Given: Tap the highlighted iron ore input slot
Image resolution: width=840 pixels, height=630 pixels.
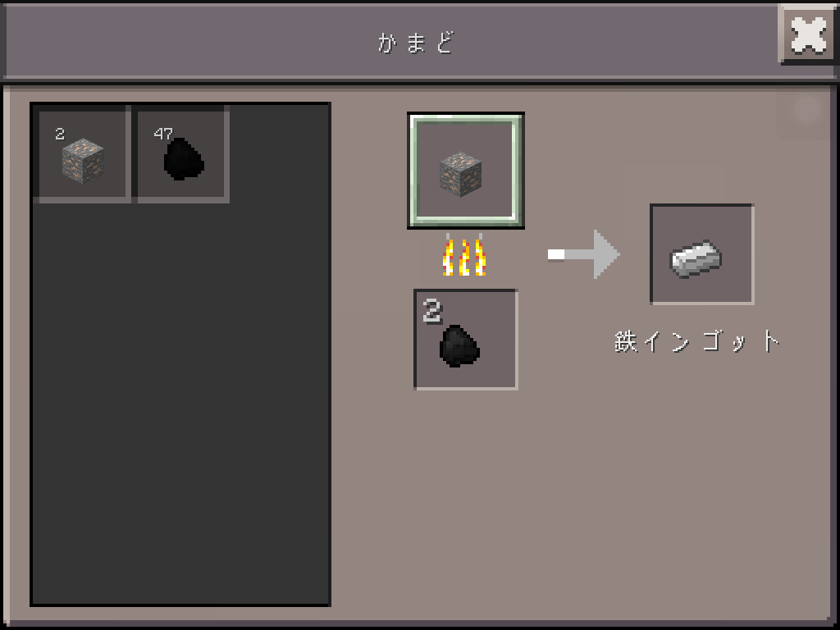Looking at the screenshot, I should point(466,171).
